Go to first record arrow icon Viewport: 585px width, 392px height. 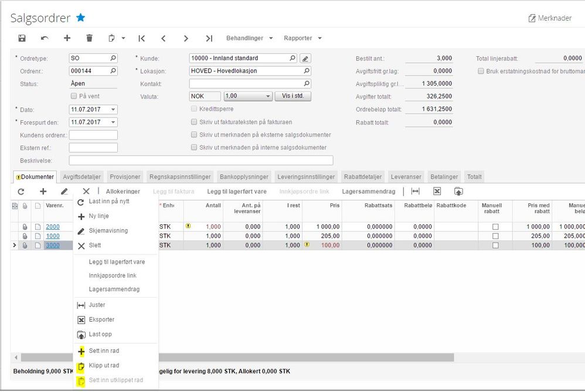click(x=142, y=38)
